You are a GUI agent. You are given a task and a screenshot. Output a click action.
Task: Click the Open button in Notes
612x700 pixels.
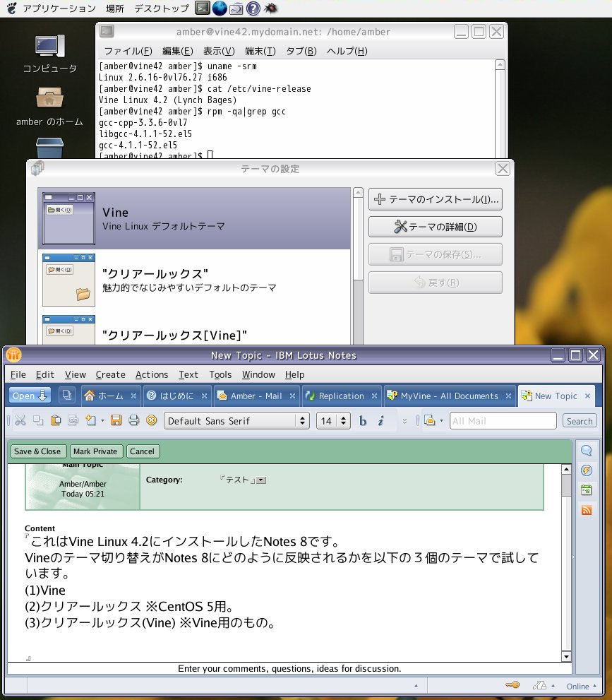point(30,396)
